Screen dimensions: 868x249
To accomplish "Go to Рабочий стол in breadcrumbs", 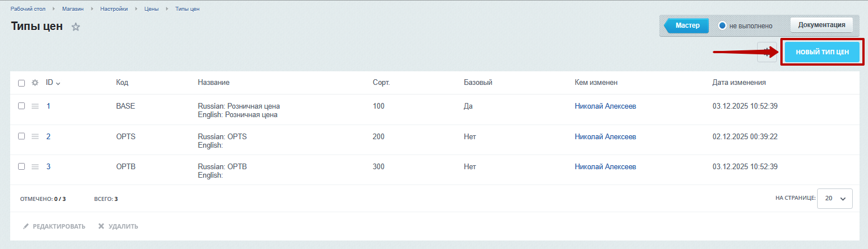I will coord(28,9).
